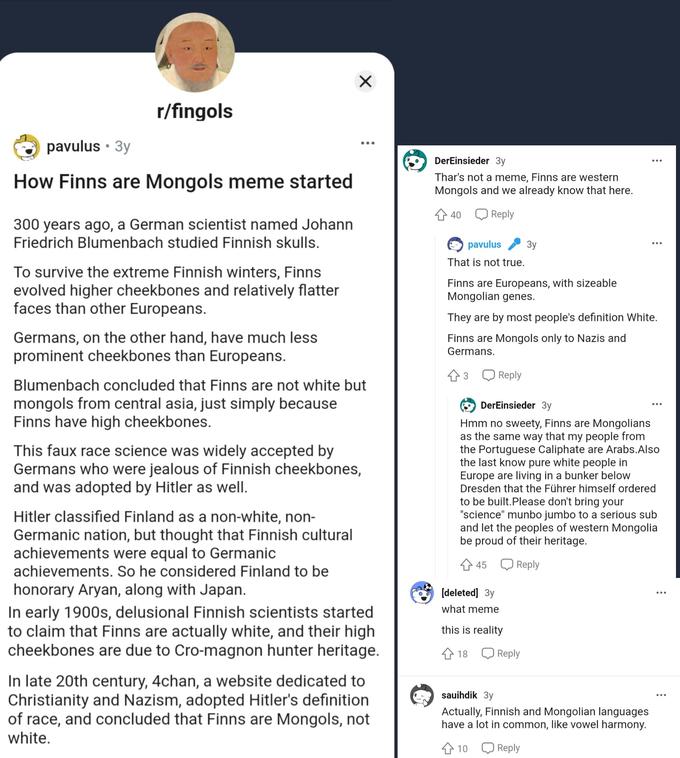The image size is (680, 758).
Task: Upvote DerEinsieder's comment with 40 votes
Action: click(440, 215)
